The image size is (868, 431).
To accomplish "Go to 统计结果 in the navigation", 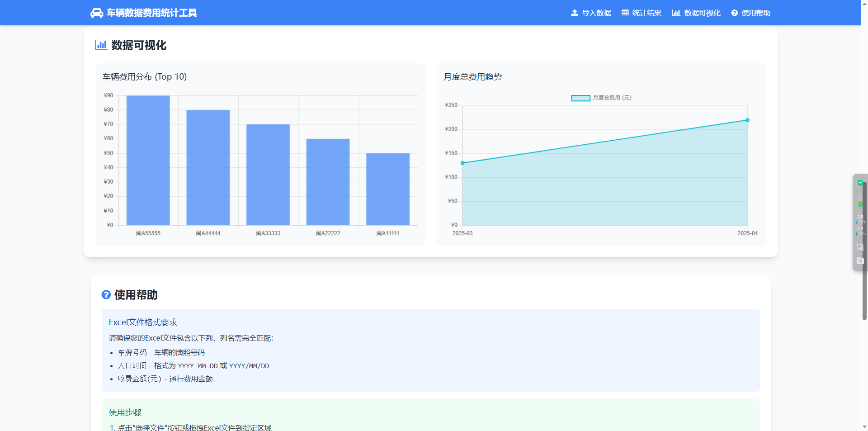I will pos(642,13).
